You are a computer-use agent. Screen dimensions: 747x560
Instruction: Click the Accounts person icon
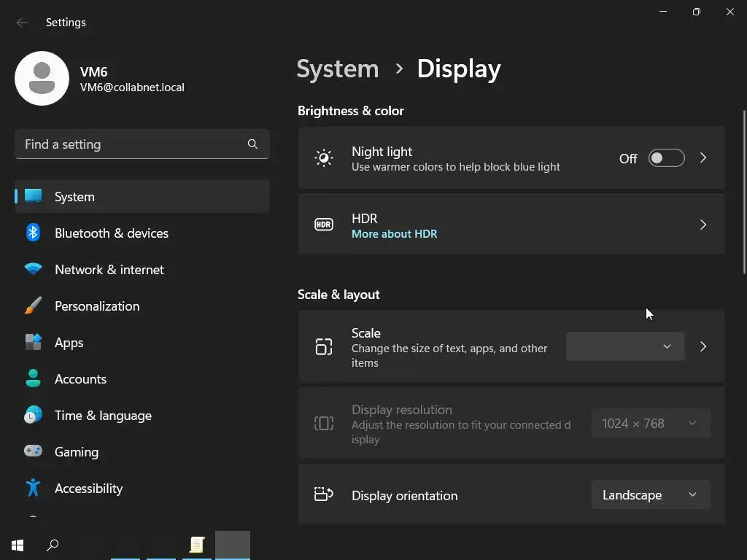33,378
